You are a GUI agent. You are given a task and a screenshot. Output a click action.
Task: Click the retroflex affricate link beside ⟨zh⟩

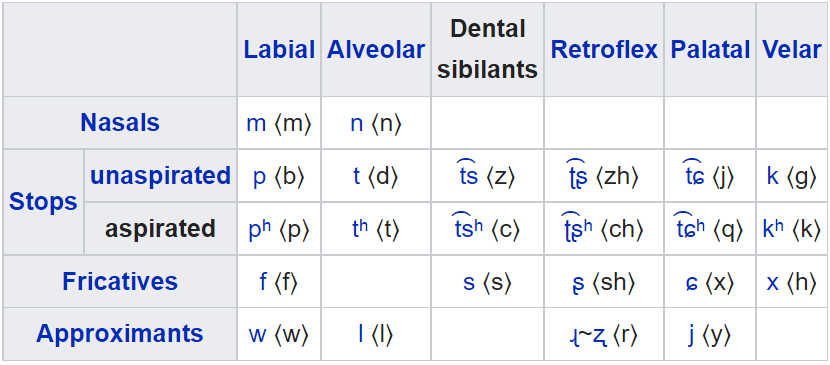(575, 175)
